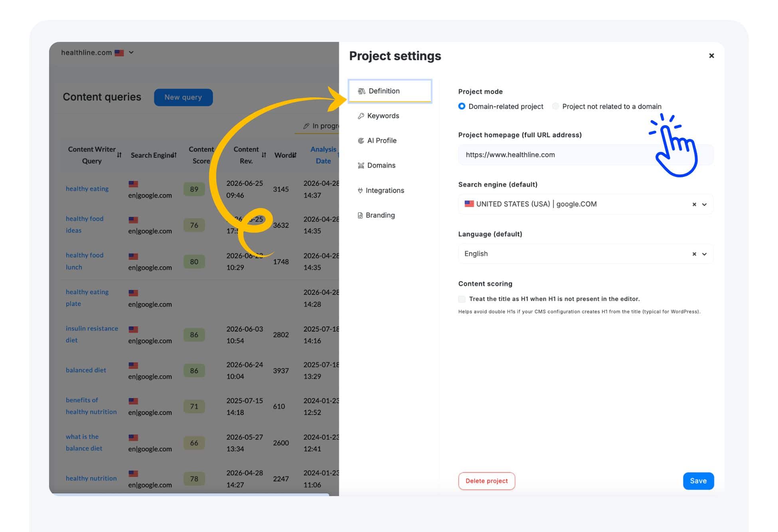778x532 pixels.
Task: Click the flag in healthy eating row
Action: point(133,184)
